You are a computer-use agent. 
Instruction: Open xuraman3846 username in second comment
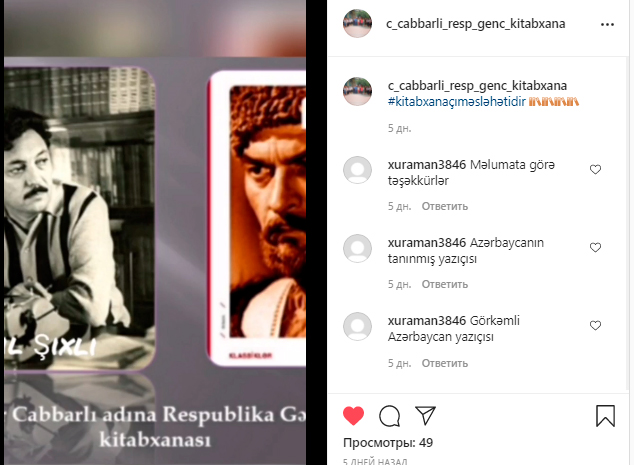pos(427,243)
